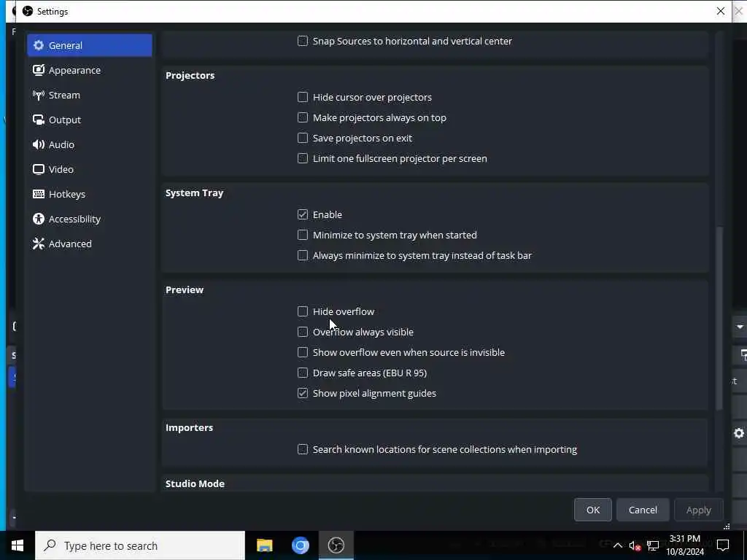Image resolution: width=747 pixels, height=560 pixels.
Task: Toggle Save projectors on exit
Action: click(303, 138)
